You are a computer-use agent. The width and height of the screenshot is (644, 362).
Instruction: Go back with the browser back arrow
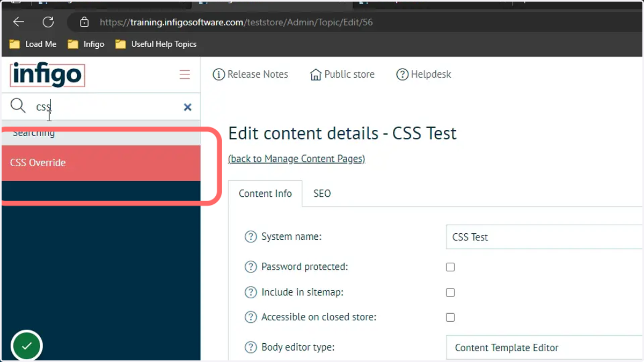click(x=19, y=22)
